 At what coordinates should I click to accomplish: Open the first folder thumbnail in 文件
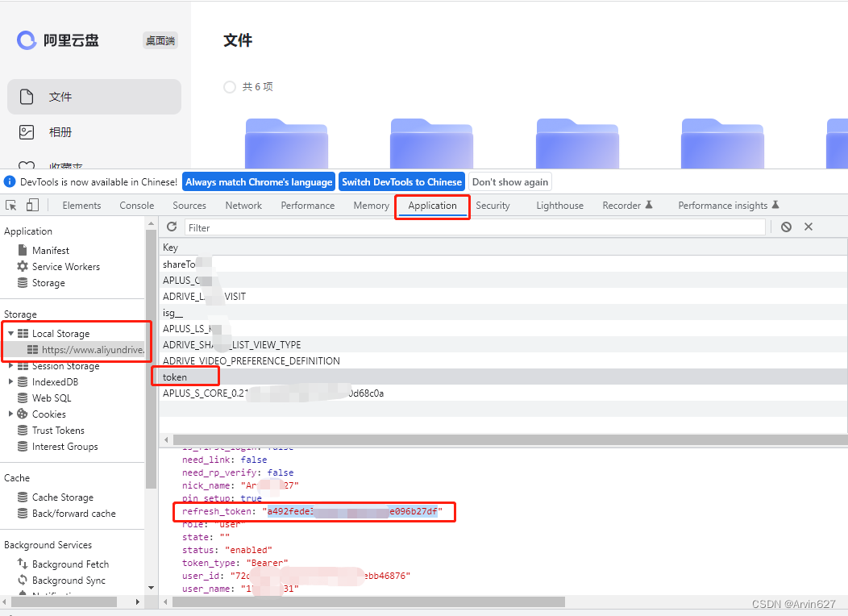pos(287,144)
